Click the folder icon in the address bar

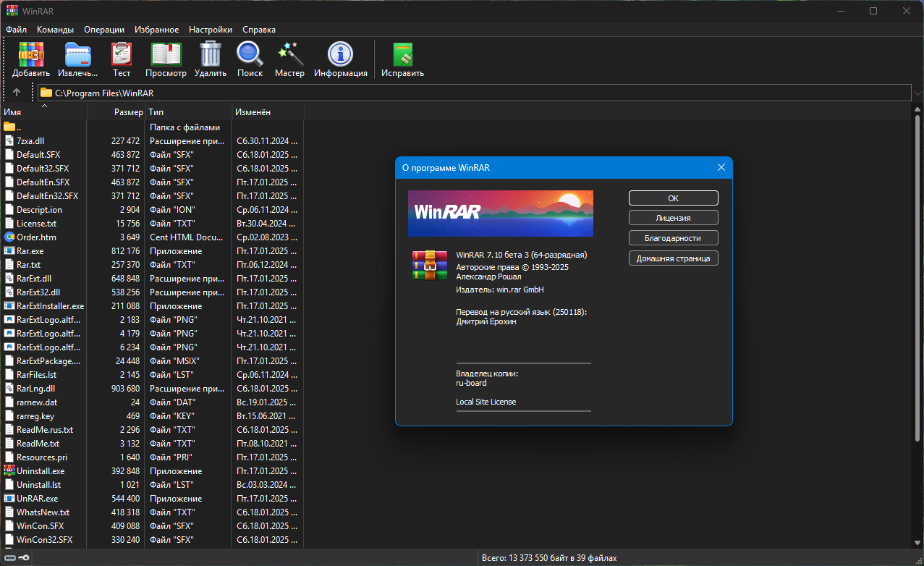pos(46,93)
